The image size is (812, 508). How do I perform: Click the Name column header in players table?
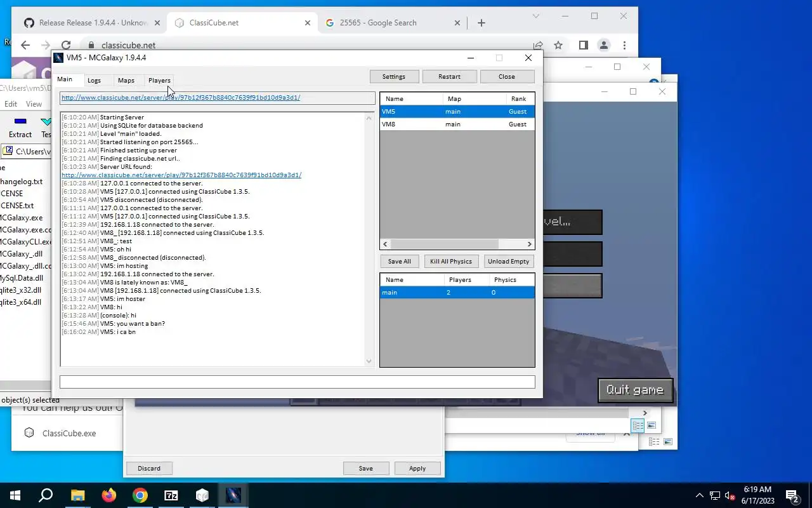pyautogui.click(x=411, y=98)
